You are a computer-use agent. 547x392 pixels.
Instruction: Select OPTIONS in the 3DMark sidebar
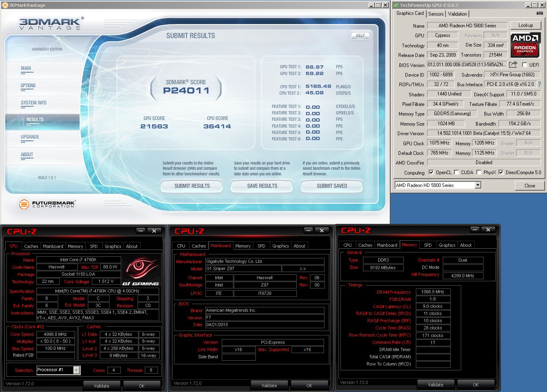(x=28, y=86)
